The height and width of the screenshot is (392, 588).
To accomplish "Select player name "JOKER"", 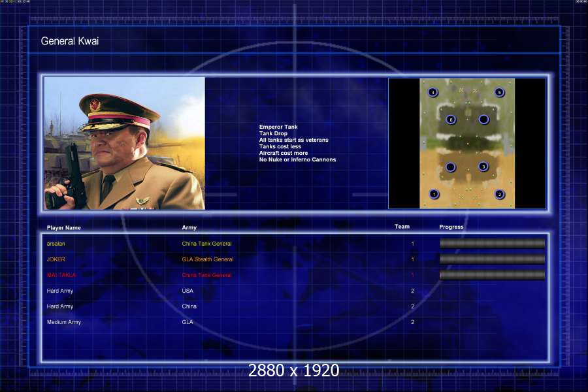I will click(x=56, y=259).
